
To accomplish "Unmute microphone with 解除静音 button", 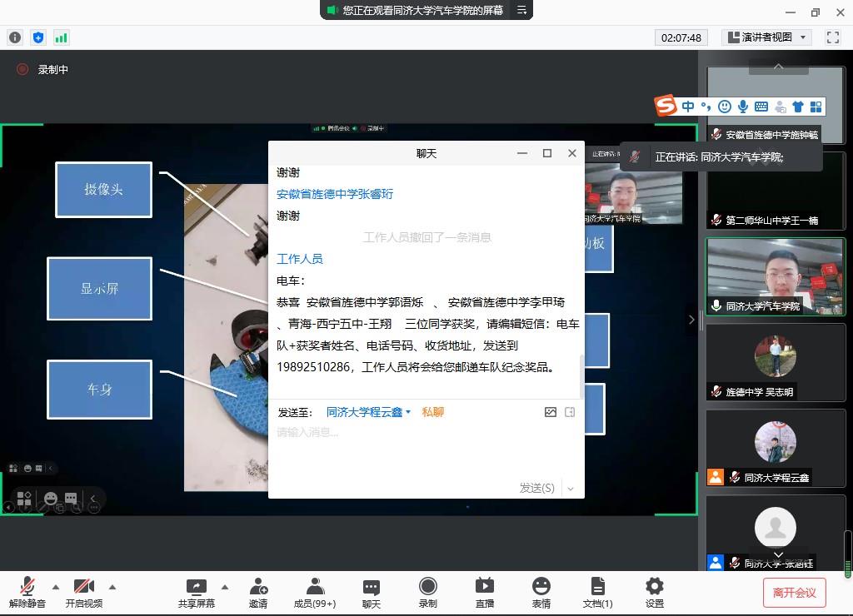I will (27, 592).
